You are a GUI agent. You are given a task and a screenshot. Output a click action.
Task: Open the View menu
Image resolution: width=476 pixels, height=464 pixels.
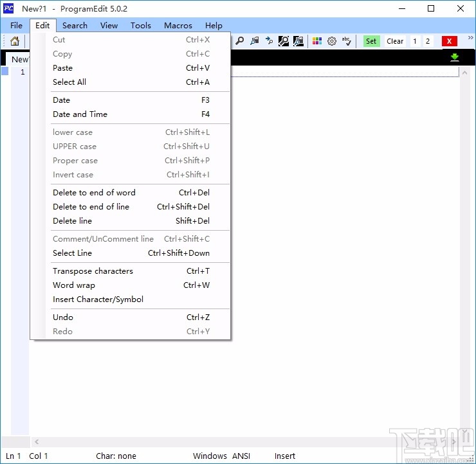click(x=109, y=26)
